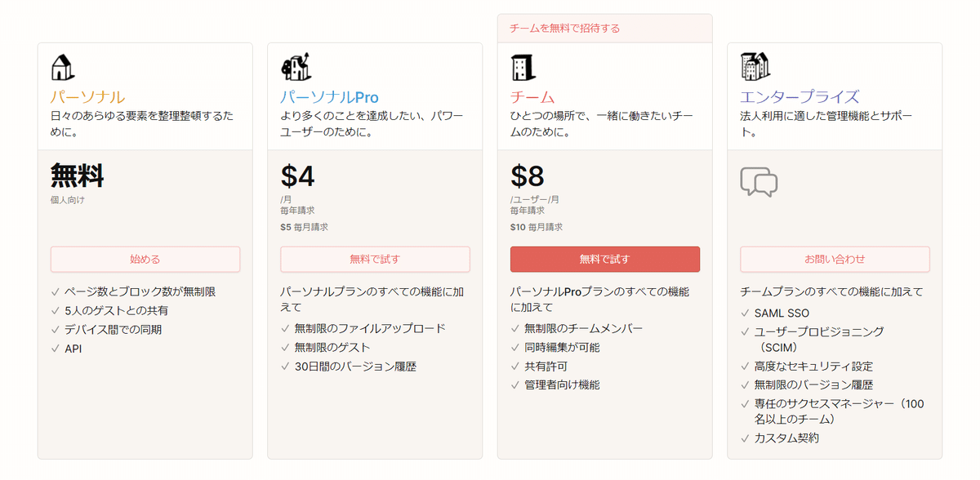Click the Team plan building icon
The image size is (980, 480).
pyautogui.click(x=523, y=68)
